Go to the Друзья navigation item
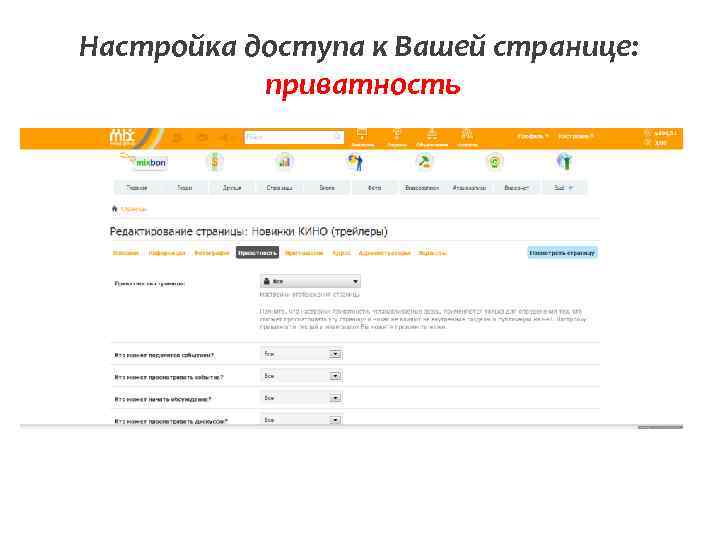This screenshot has width=720, height=540. (x=232, y=188)
